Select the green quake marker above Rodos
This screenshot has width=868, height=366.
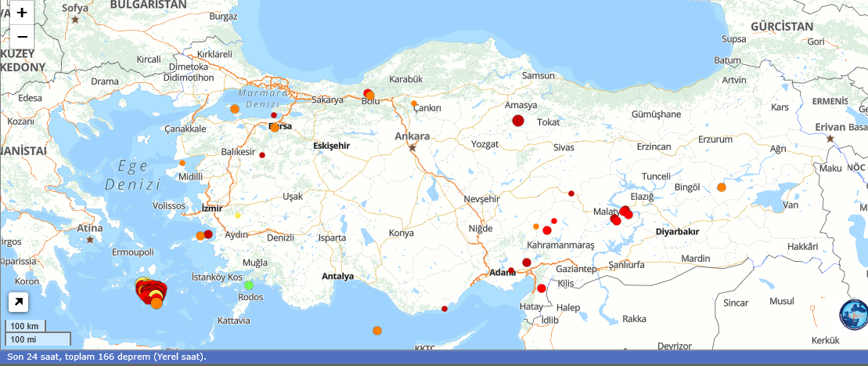[249, 285]
